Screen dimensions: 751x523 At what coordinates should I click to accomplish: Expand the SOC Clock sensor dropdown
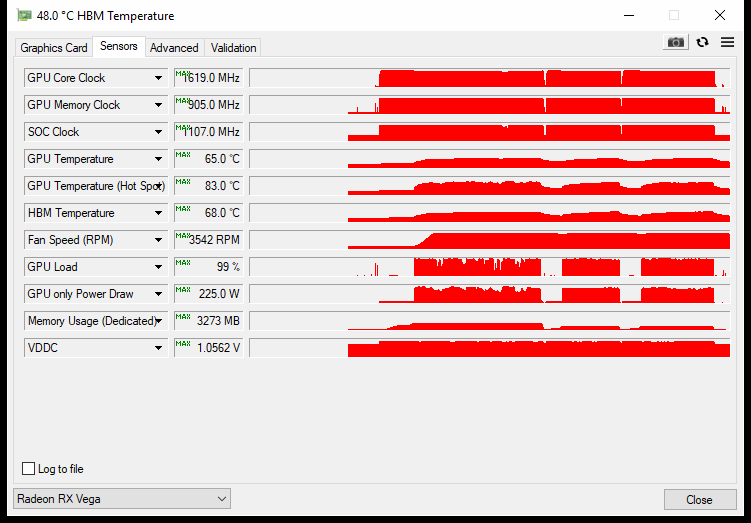96,132
